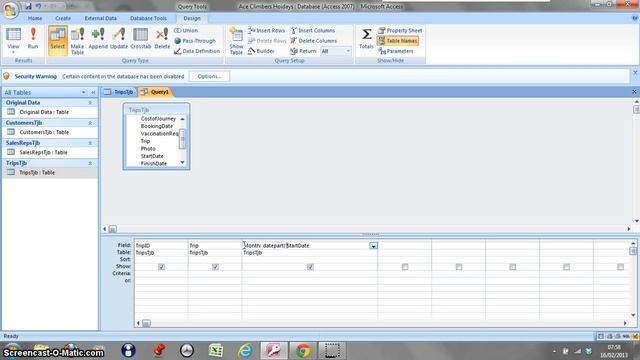Open the query Parameters dialog
This screenshot has height=360, width=640.
point(396,51)
